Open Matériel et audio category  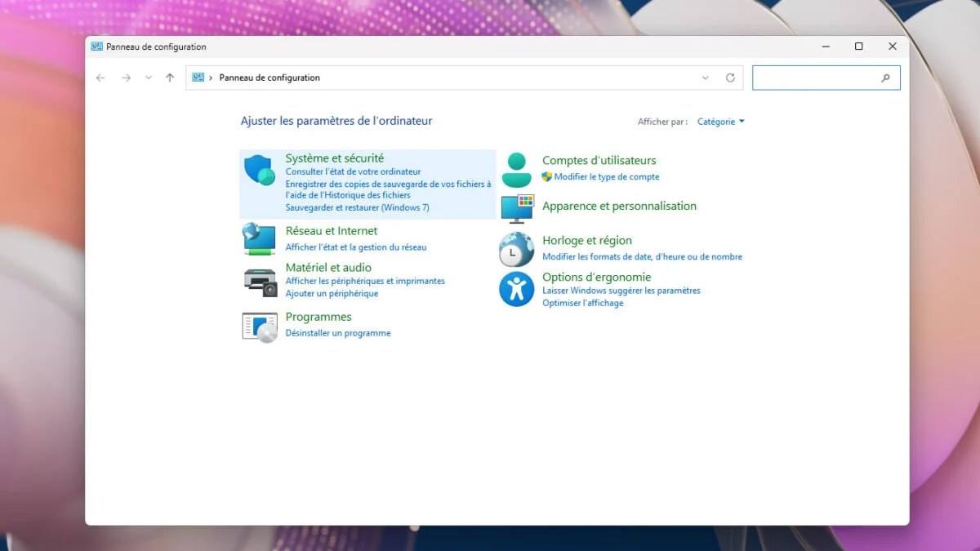point(328,268)
